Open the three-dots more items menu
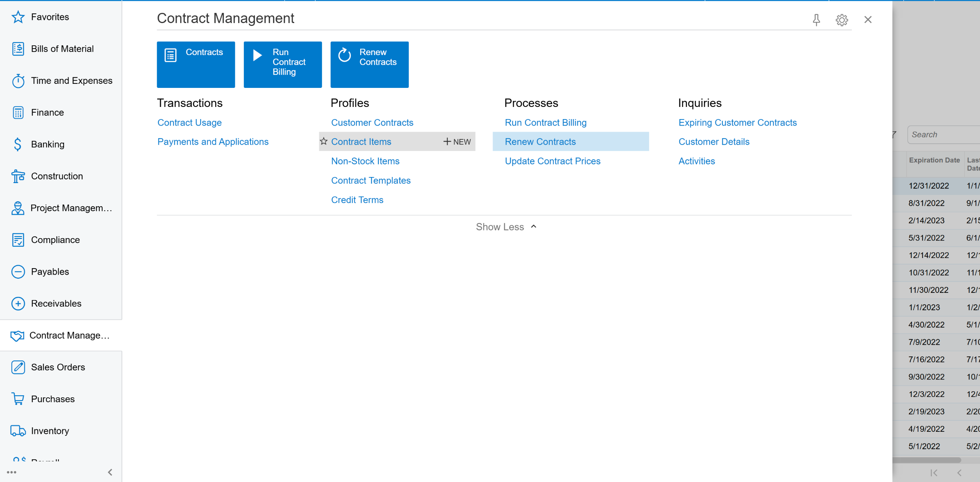 (12, 472)
